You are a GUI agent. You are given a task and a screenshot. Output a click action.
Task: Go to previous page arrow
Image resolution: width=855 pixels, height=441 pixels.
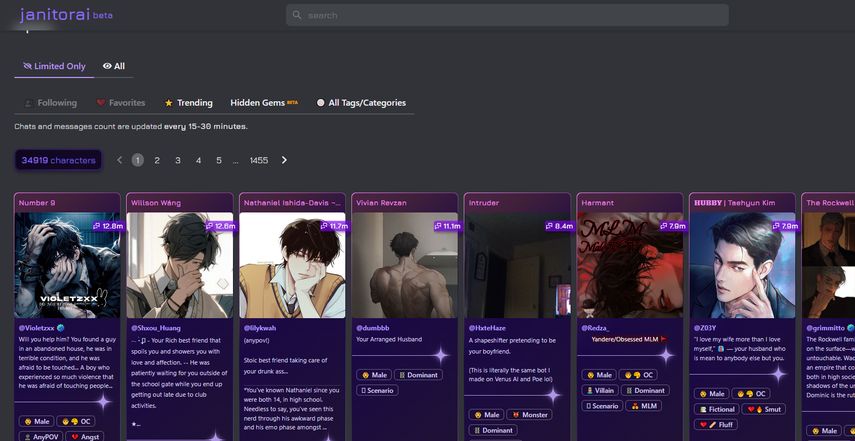tap(120, 160)
